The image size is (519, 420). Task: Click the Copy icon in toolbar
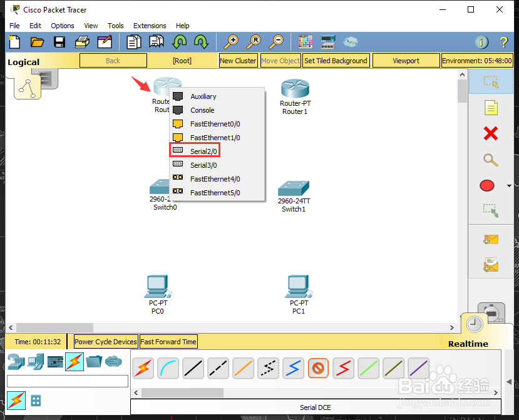point(134,42)
